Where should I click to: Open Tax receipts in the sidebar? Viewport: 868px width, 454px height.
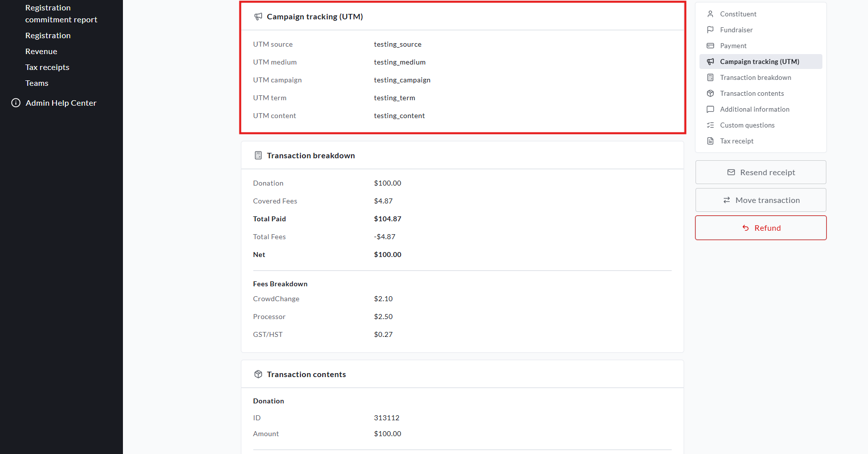47,67
